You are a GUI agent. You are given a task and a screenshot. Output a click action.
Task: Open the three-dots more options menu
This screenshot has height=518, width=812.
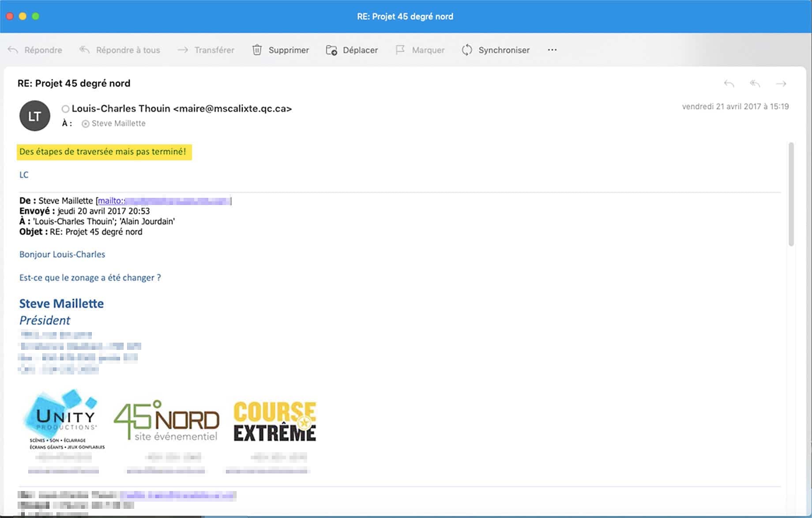click(x=552, y=50)
